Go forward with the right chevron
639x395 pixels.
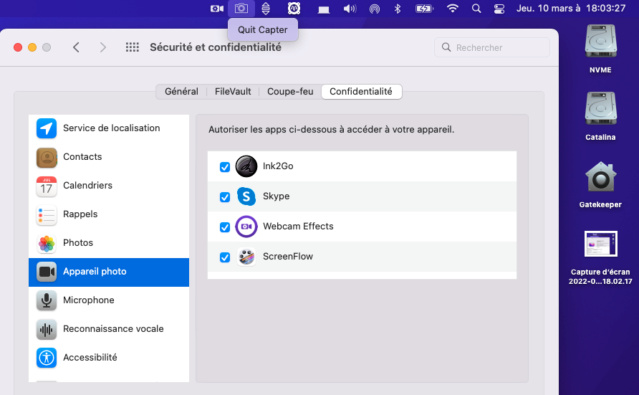click(x=103, y=47)
